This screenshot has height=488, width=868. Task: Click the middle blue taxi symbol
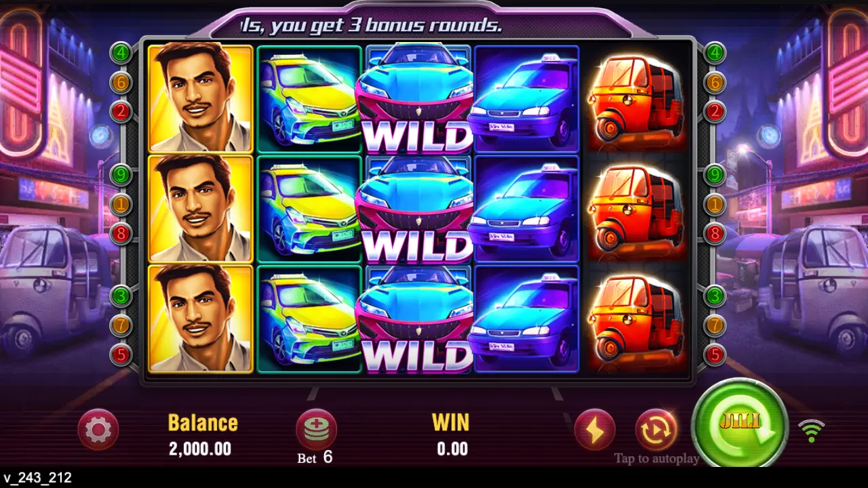point(526,209)
